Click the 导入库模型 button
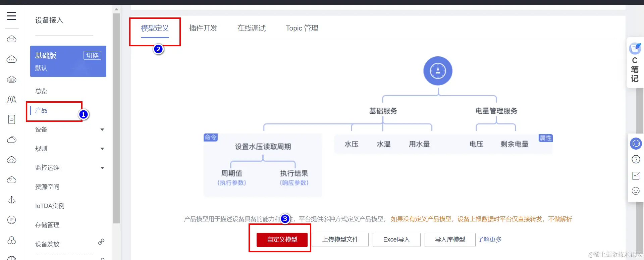This screenshot has height=260, width=644. (450, 240)
